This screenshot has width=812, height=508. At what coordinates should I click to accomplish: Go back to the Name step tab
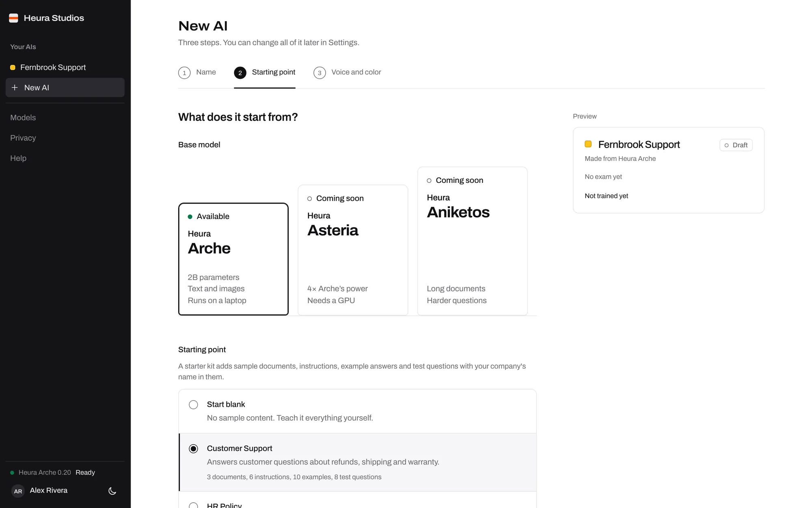[197, 73]
